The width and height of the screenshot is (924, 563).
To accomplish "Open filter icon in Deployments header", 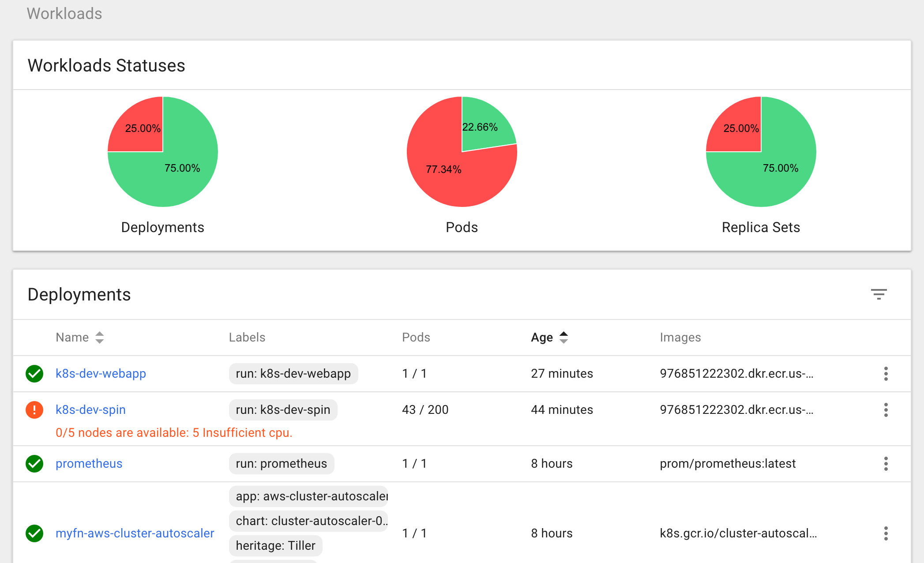I will [x=879, y=294].
